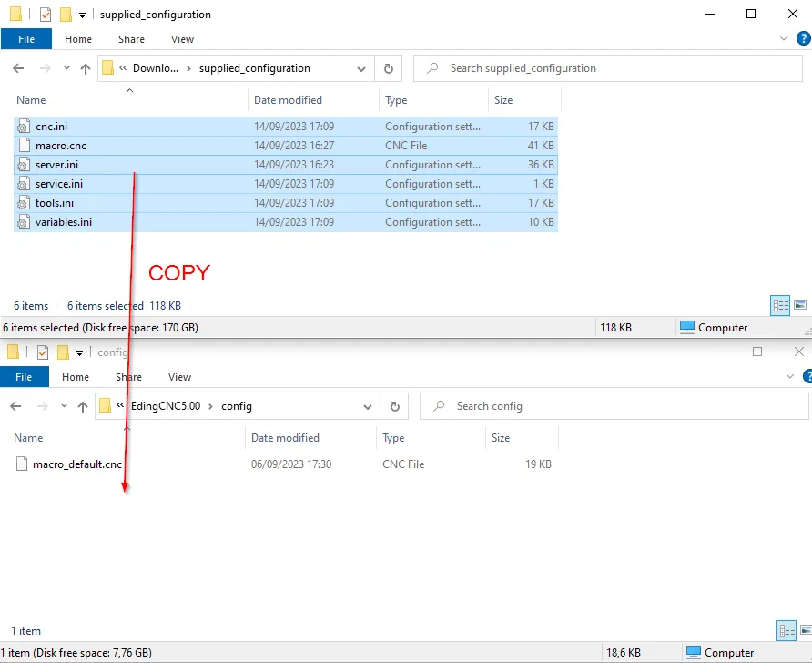The image size is (812, 663).
Task: Select the variables.ini file
Action: (x=286, y=222)
